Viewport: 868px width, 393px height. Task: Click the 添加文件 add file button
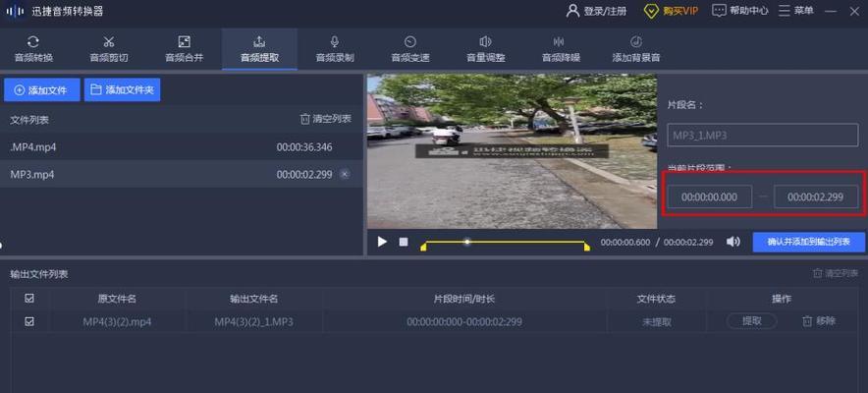42,90
